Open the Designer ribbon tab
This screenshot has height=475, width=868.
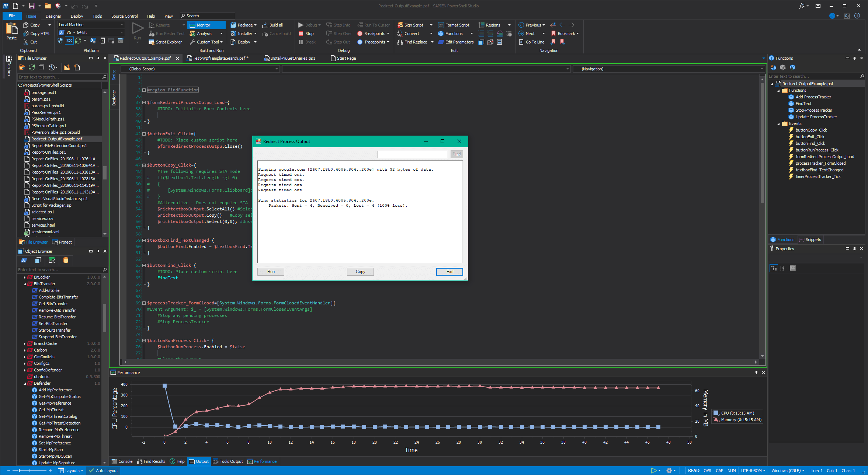point(53,16)
